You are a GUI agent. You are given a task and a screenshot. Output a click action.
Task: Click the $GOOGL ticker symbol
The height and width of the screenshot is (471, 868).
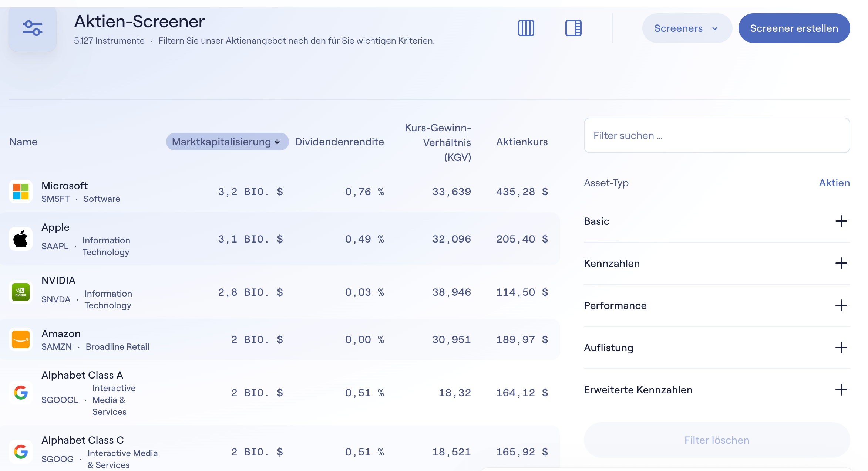coord(60,400)
